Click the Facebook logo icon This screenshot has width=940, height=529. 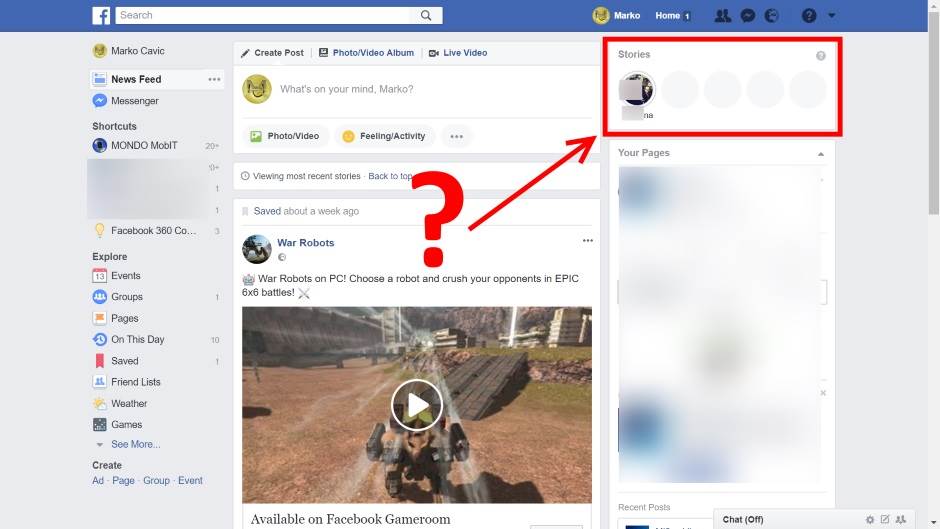pyautogui.click(x=101, y=15)
